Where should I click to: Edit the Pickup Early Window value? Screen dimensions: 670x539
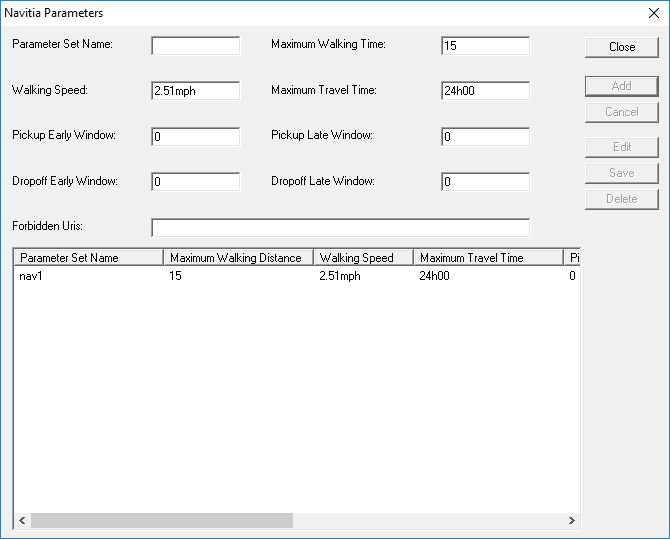click(195, 136)
